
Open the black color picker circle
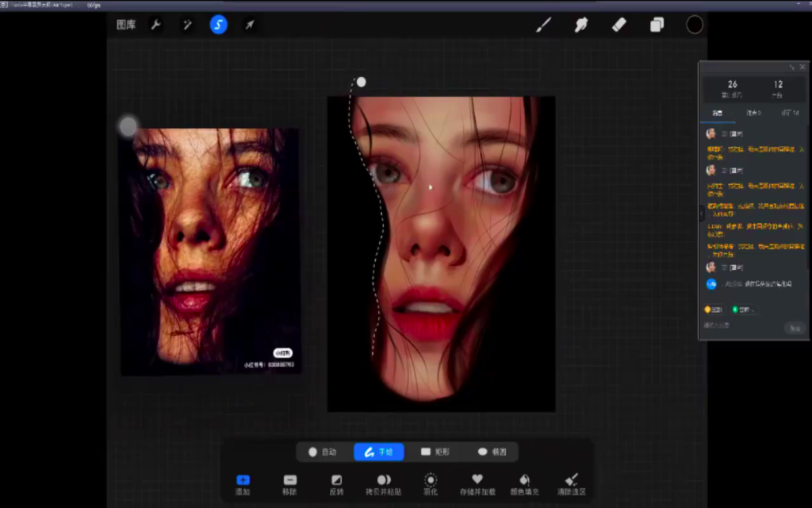(x=695, y=25)
